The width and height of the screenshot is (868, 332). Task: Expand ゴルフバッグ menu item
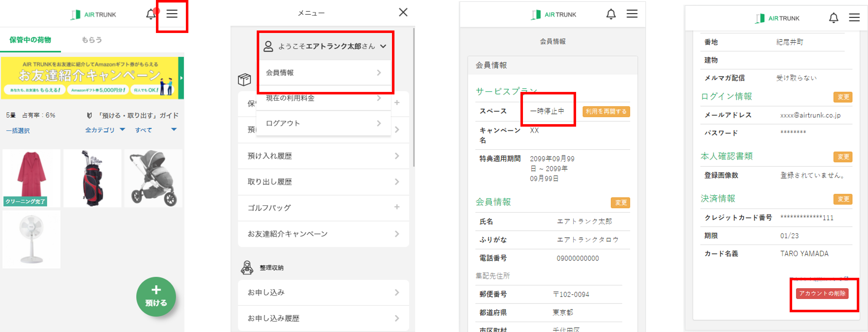397,207
